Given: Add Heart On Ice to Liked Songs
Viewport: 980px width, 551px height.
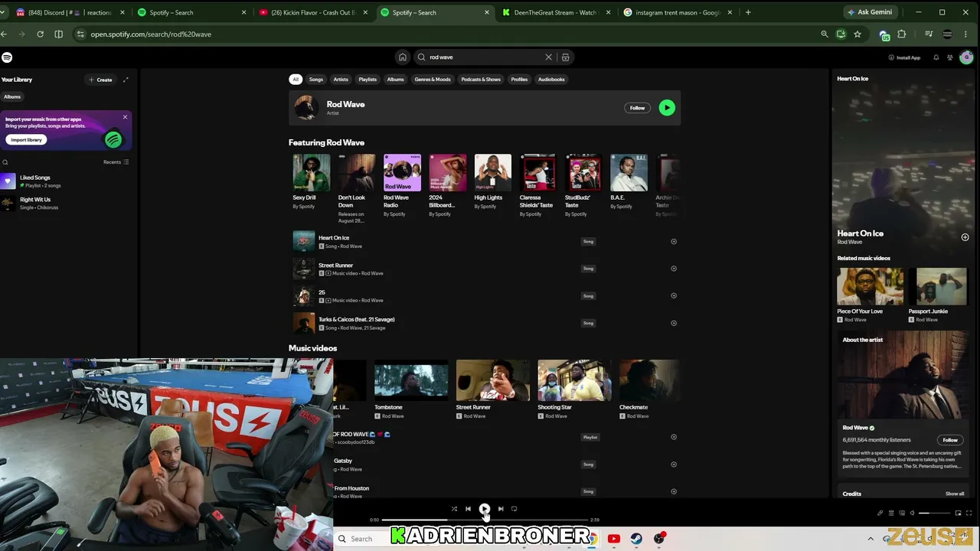Looking at the screenshot, I should click(674, 242).
